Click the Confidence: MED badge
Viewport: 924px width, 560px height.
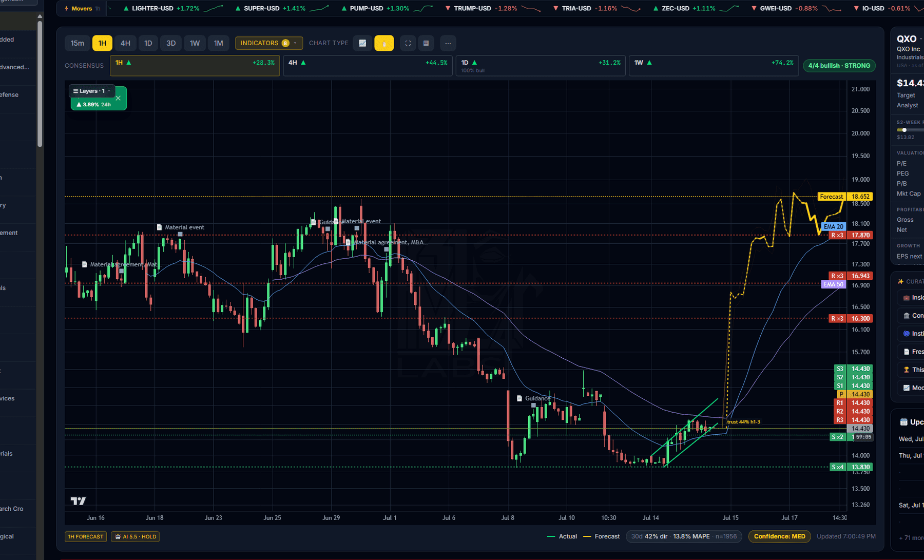pos(779,536)
